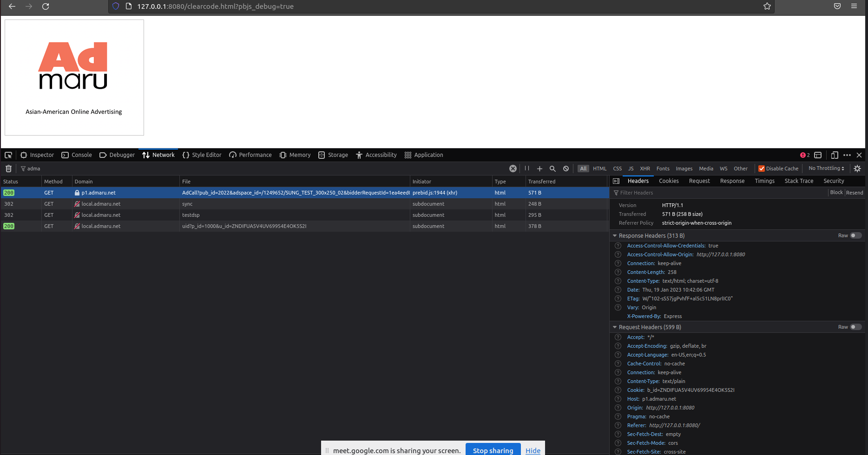This screenshot has width=868, height=455.
Task: Activate the element picker tool
Action: (x=8, y=155)
